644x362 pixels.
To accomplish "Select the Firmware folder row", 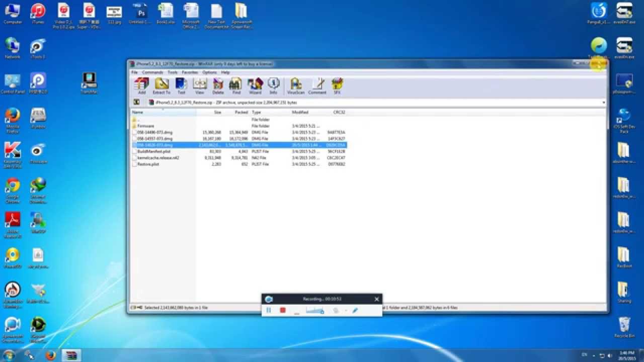I will pyautogui.click(x=239, y=126).
